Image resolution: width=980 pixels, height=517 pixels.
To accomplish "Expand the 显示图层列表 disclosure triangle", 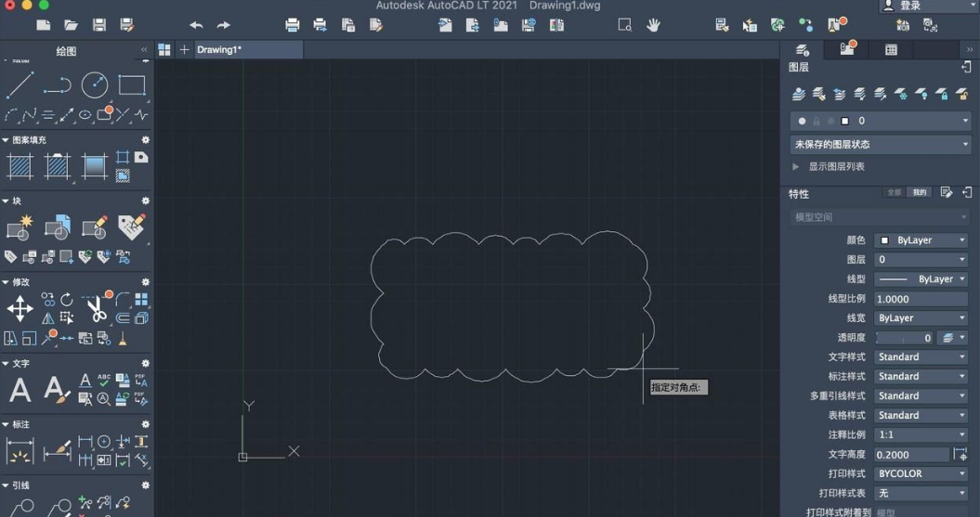I will click(x=796, y=167).
